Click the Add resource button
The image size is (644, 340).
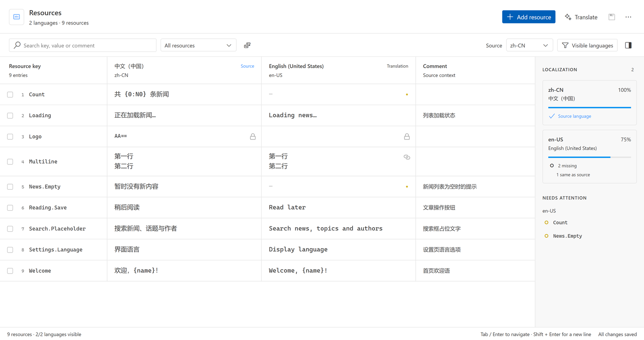pos(528,17)
